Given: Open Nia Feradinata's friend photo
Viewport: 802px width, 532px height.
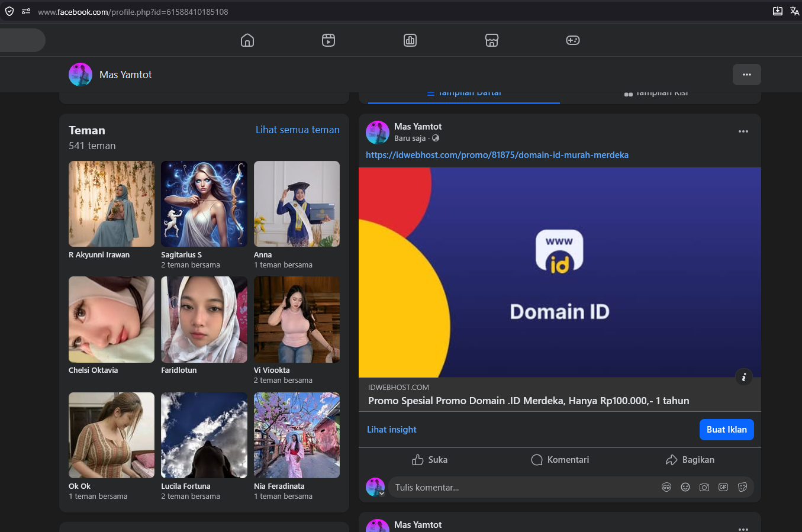Looking at the screenshot, I should 297,435.
